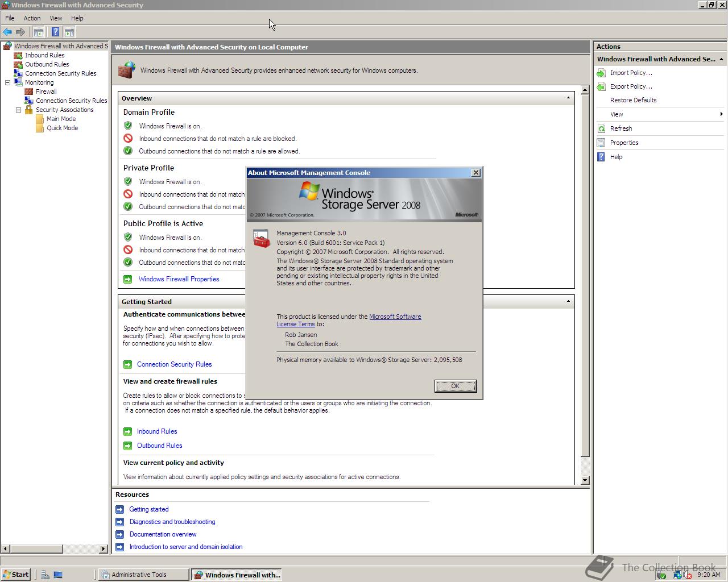
Task: Click the Help icon in Actions pane
Action: tap(601, 157)
